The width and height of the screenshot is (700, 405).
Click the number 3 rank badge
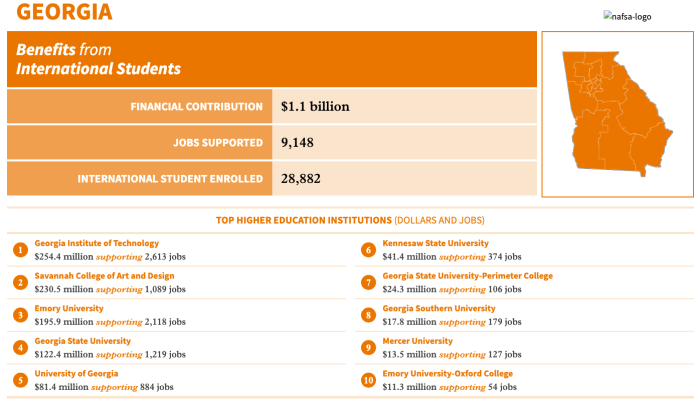[20, 315]
